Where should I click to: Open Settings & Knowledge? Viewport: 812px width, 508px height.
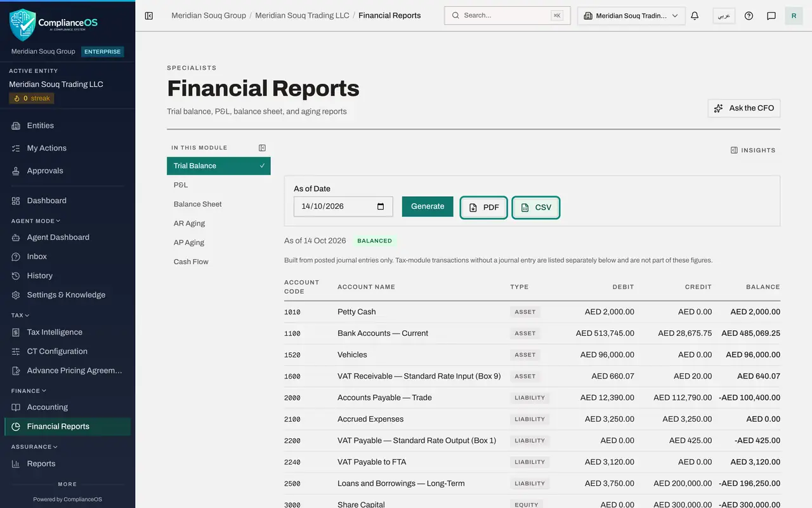[x=67, y=295]
